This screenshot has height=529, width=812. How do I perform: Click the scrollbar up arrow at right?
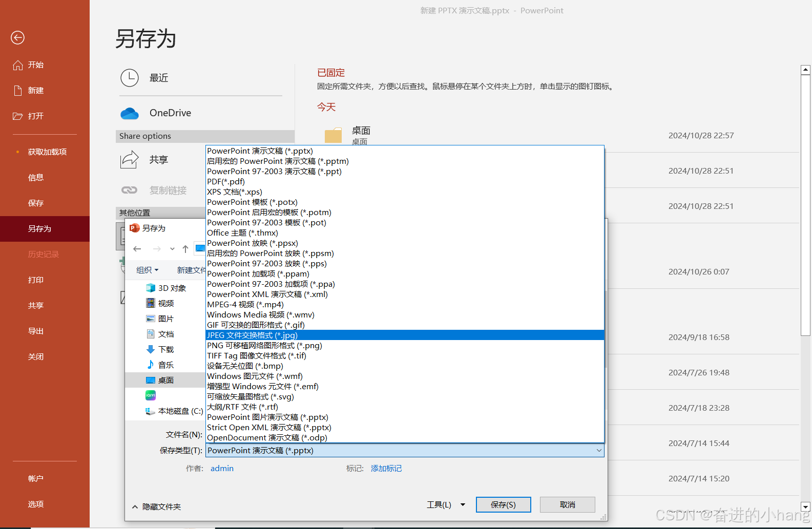tap(805, 70)
